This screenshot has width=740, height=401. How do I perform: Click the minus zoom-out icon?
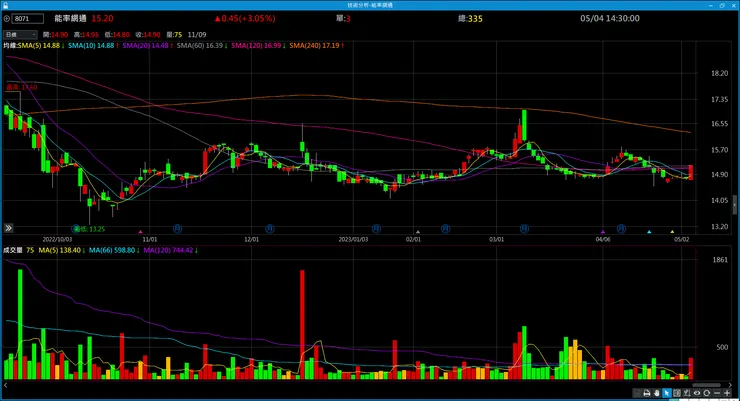click(717, 393)
